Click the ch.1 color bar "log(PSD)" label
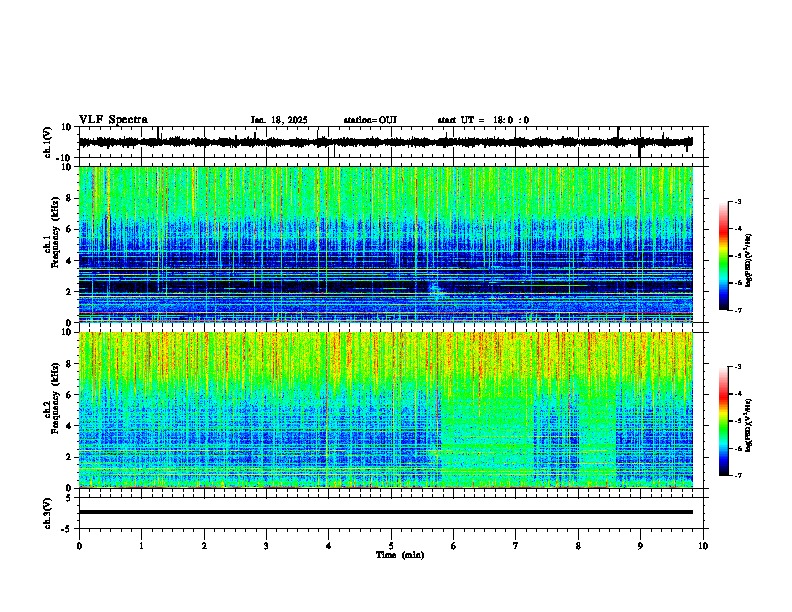This screenshot has height=612, width=792. click(749, 261)
